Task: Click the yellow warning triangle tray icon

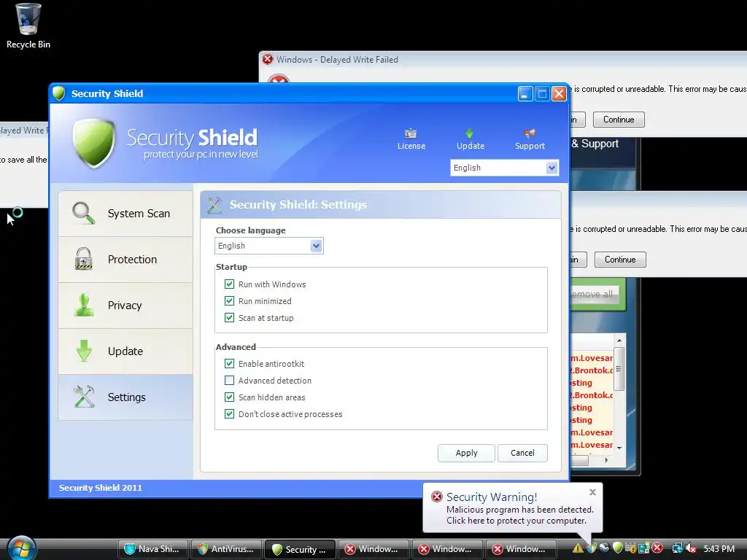Action: point(578,548)
